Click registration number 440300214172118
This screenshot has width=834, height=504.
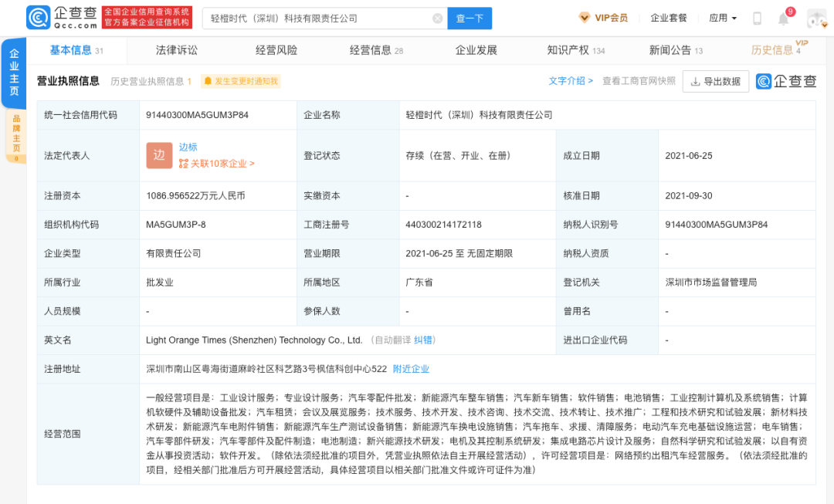pyautogui.click(x=443, y=225)
